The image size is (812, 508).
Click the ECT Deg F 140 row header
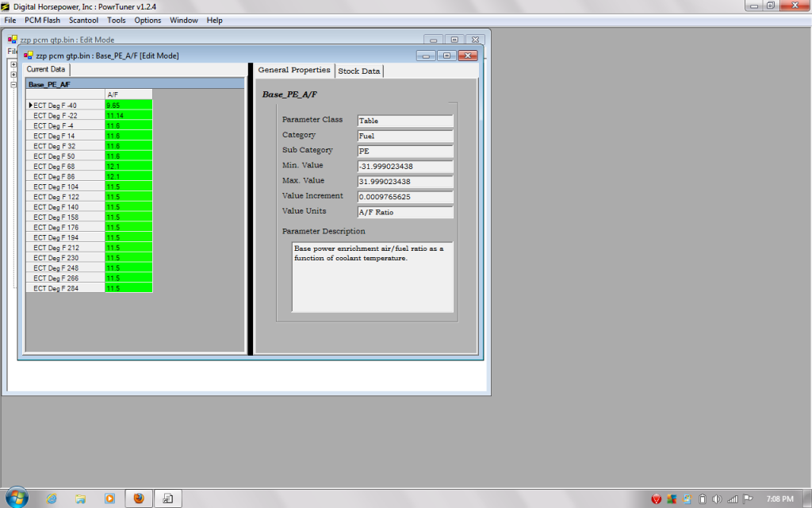(65, 207)
